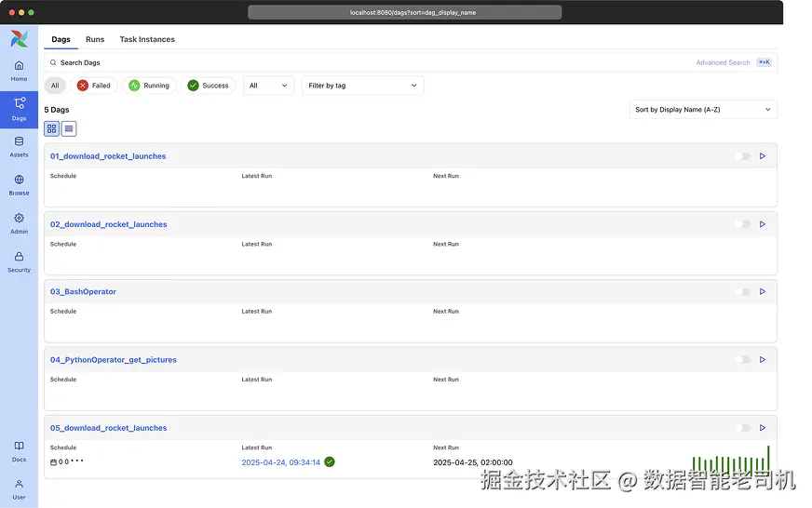Click the 5 Dags count label
Viewport: 812px width, 508px height.
(x=57, y=110)
